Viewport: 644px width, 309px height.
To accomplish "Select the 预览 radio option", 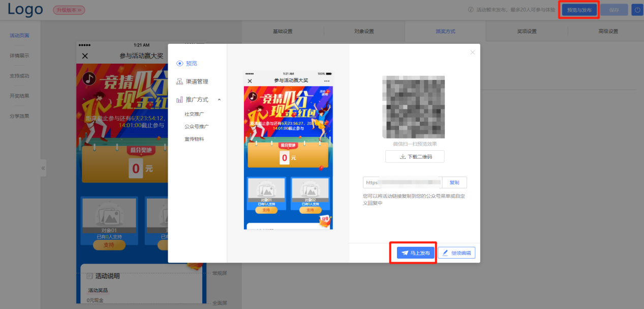I will [179, 63].
